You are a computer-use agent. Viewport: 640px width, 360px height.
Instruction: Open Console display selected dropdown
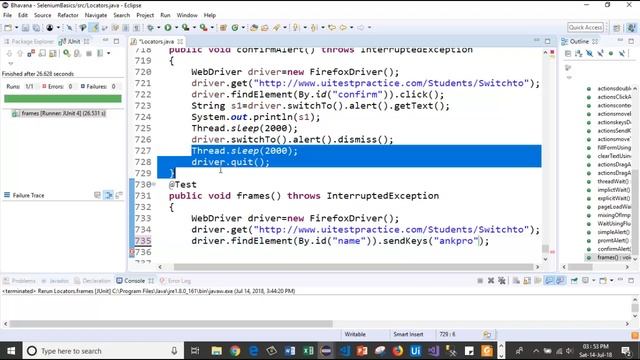pyautogui.click(x=594, y=281)
